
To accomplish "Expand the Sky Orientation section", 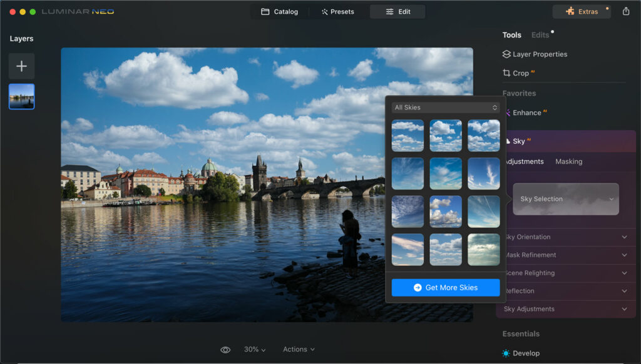I will coord(565,237).
